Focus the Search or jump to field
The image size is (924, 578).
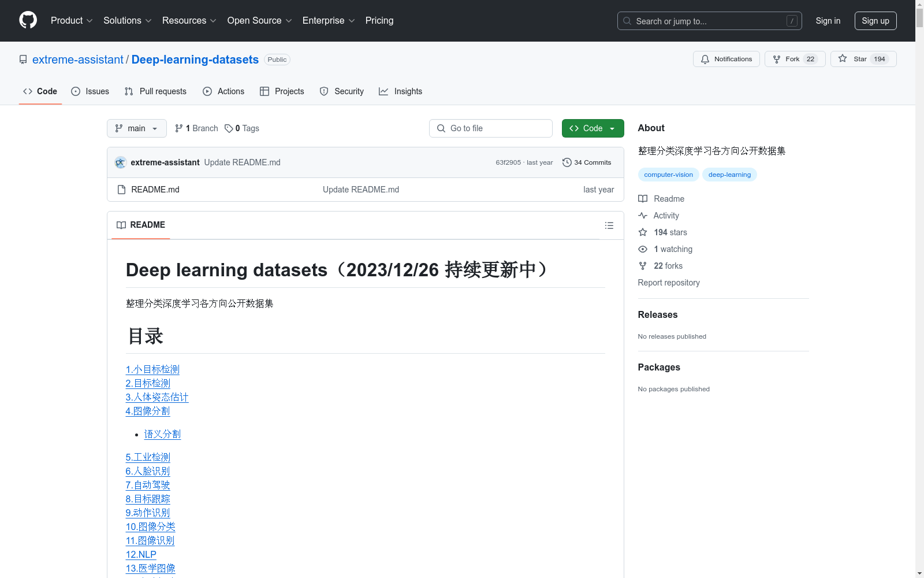coord(710,21)
